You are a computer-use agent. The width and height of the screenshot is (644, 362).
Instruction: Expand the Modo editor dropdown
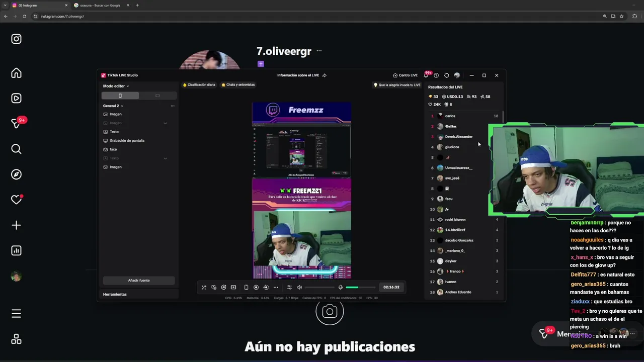pos(116,86)
